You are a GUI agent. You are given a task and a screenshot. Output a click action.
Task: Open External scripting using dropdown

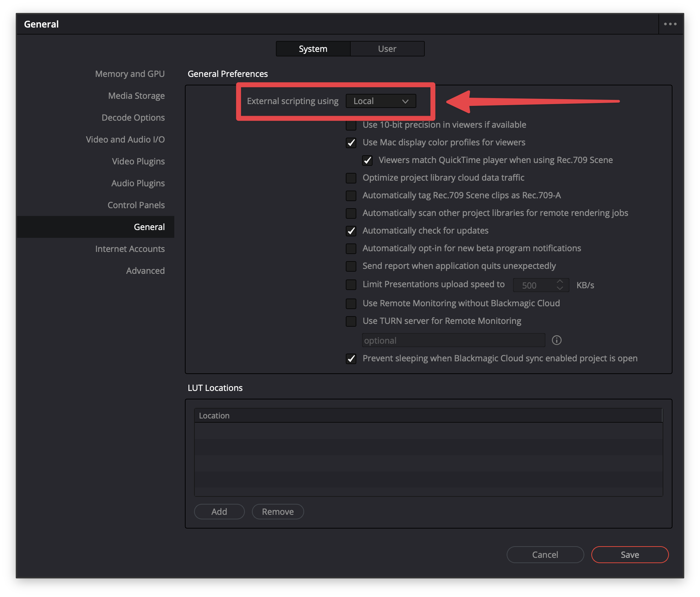pos(381,101)
